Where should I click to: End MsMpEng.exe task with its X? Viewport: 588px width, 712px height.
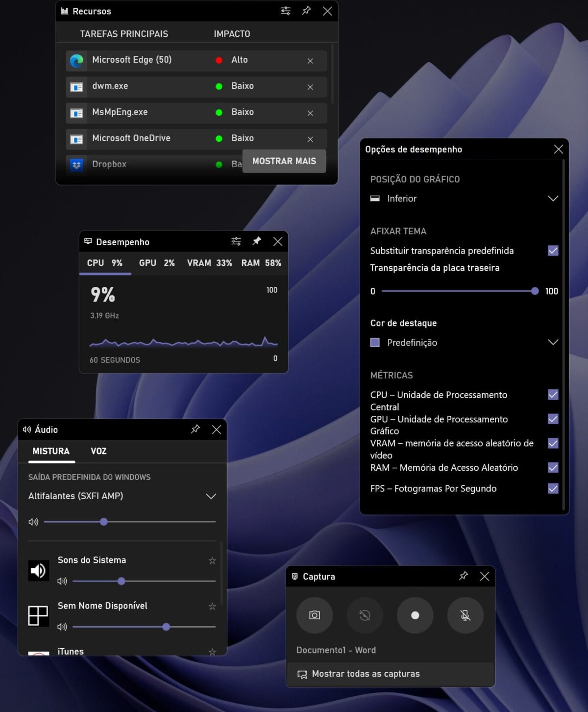coord(310,113)
